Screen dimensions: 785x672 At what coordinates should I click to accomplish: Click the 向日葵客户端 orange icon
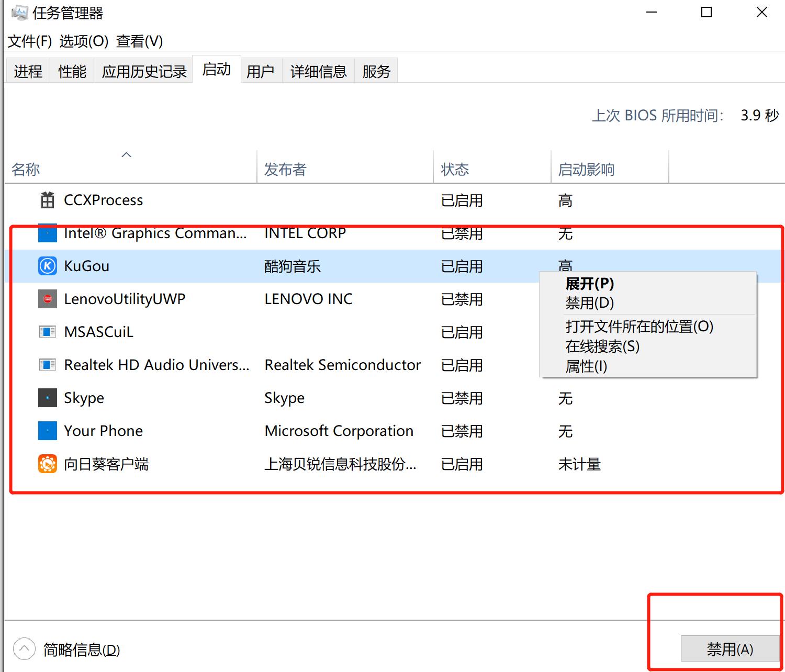(x=48, y=464)
